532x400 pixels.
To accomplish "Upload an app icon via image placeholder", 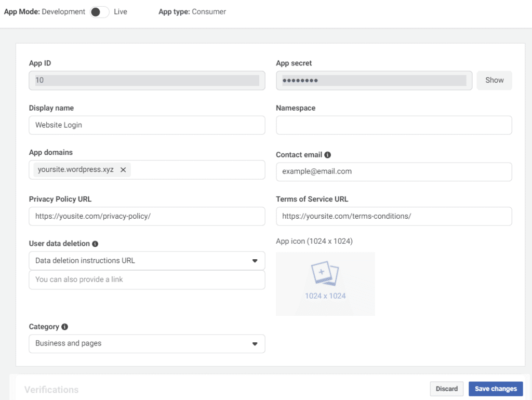I will click(325, 284).
